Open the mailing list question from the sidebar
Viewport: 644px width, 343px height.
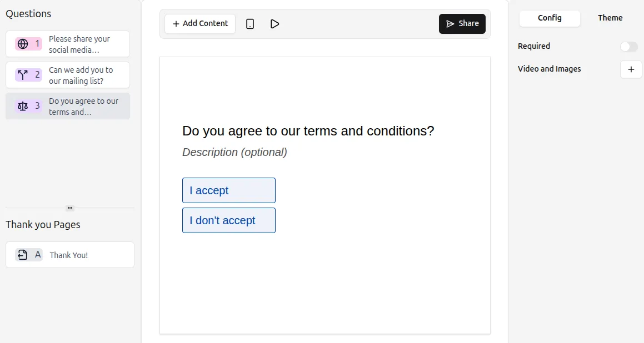(x=80, y=75)
